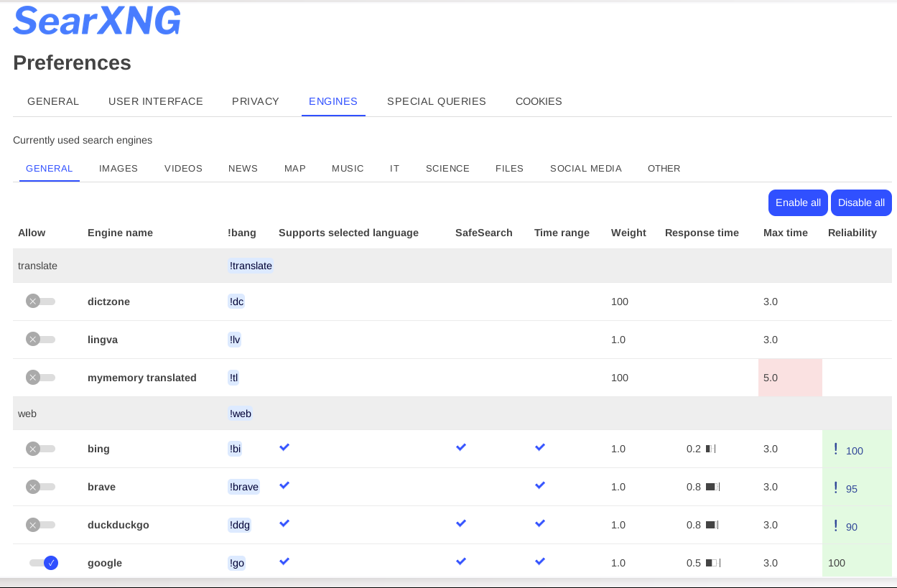
Task: Click the !ddg bang badge
Action: coord(240,525)
